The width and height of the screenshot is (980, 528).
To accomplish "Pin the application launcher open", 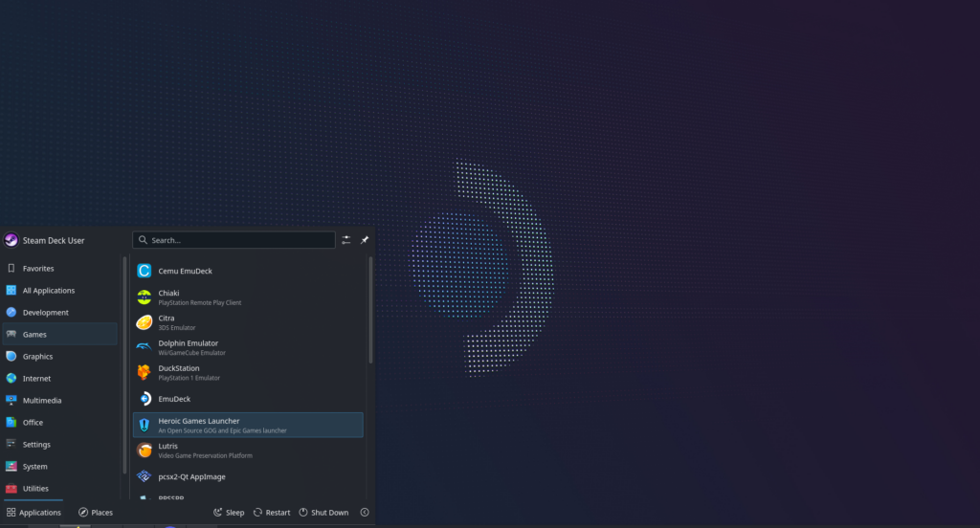I will pos(365,240).
